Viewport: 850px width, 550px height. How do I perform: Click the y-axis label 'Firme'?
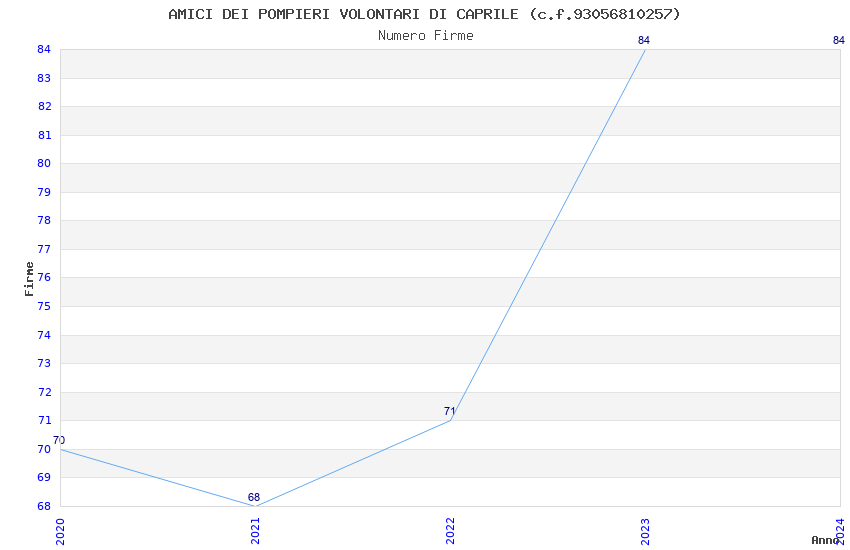29,279
